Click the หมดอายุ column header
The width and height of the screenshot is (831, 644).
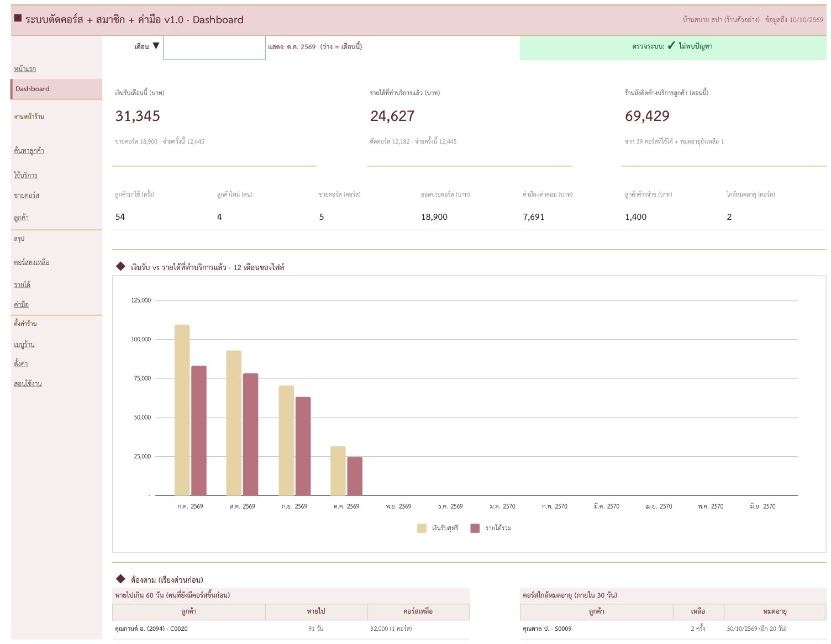point(775,611)
